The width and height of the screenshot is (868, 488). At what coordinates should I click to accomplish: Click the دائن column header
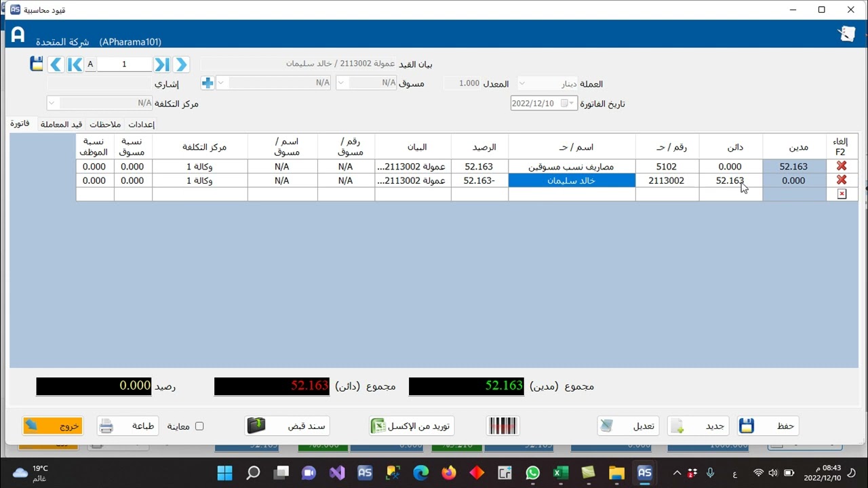(x=730, y=147)
